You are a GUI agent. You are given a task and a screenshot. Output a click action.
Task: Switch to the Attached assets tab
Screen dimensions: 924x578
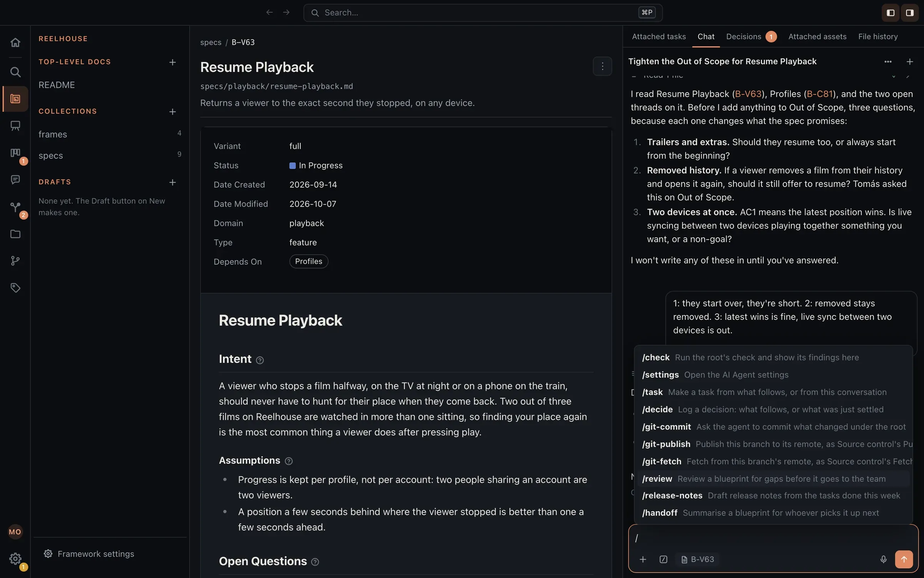(817, 37)
